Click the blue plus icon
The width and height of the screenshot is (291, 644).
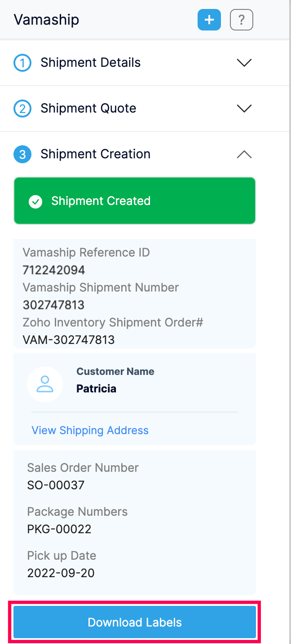point(209,20)
